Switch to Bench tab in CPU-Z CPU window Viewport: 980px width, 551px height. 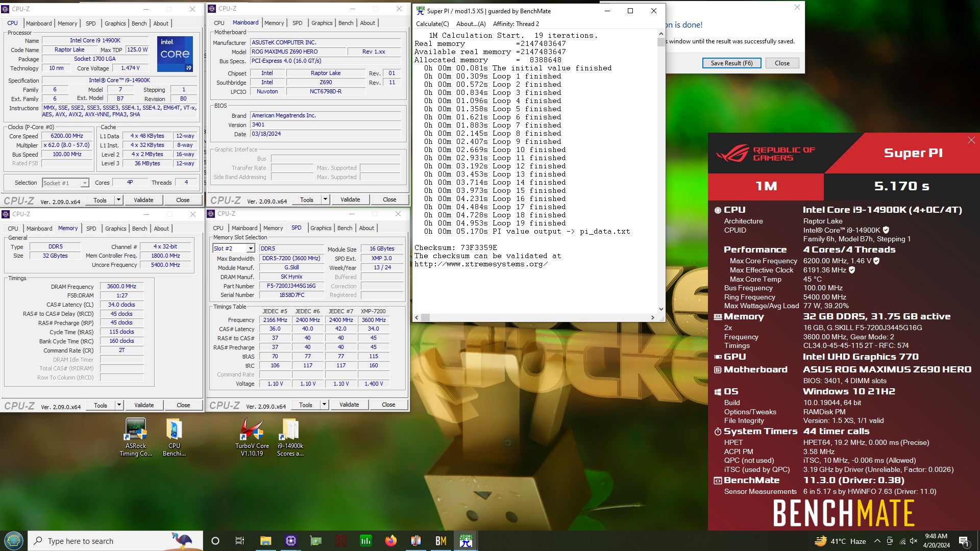[139, 23]
